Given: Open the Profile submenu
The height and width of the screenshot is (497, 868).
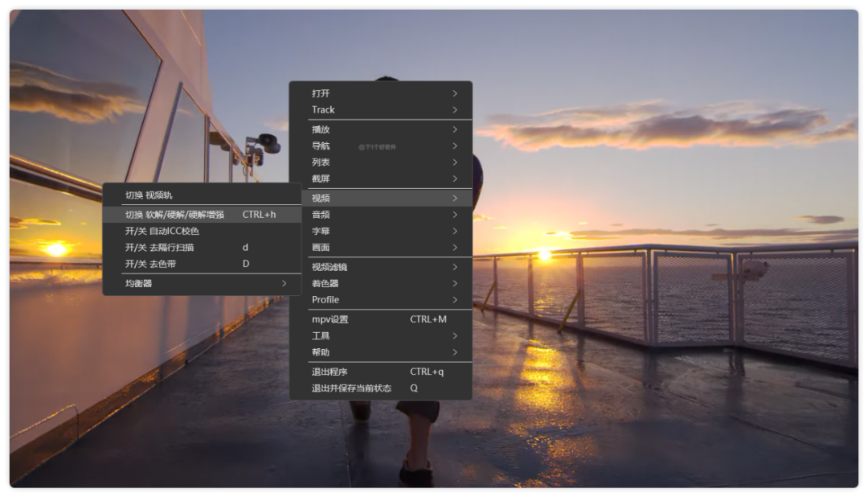Looking at the screenshot, I should coord(380,300).
